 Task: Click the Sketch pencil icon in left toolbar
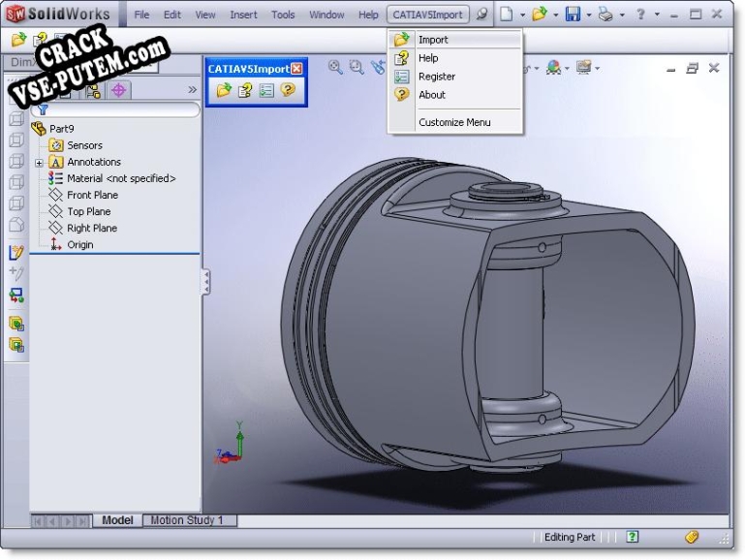[x=16, y=252]
